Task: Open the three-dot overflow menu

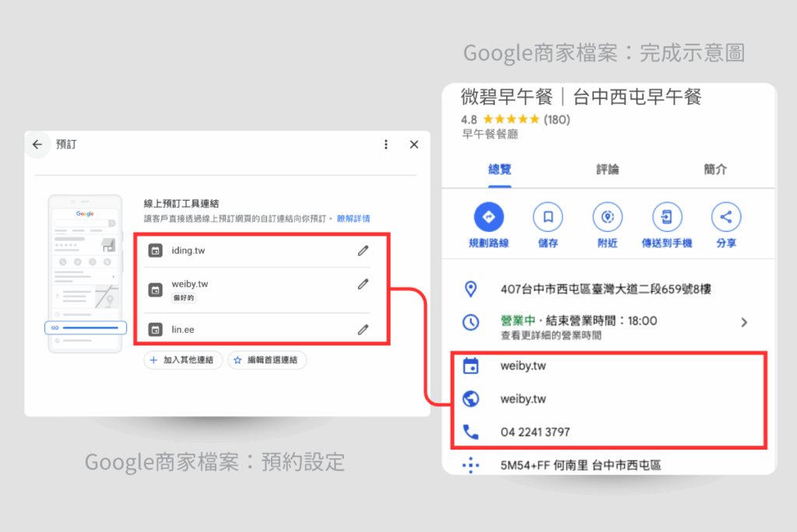Action: (x=385, y=144)
